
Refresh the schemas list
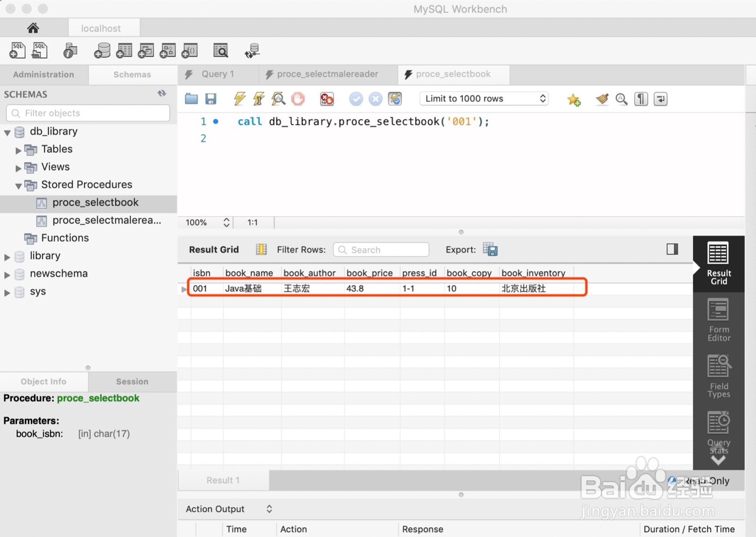162,94
